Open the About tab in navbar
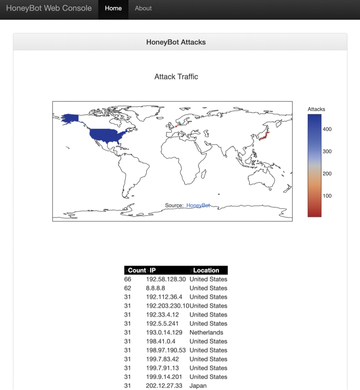The width and height of the screenshot is (360, 390). point(143,8)
